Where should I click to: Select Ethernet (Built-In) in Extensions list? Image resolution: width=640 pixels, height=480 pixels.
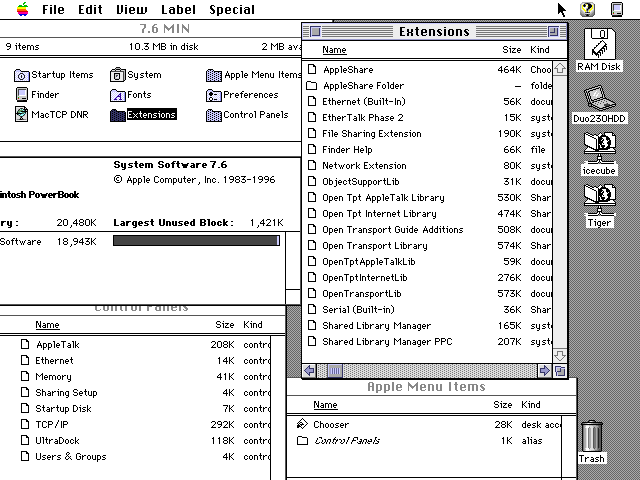(x=429, y=102)
